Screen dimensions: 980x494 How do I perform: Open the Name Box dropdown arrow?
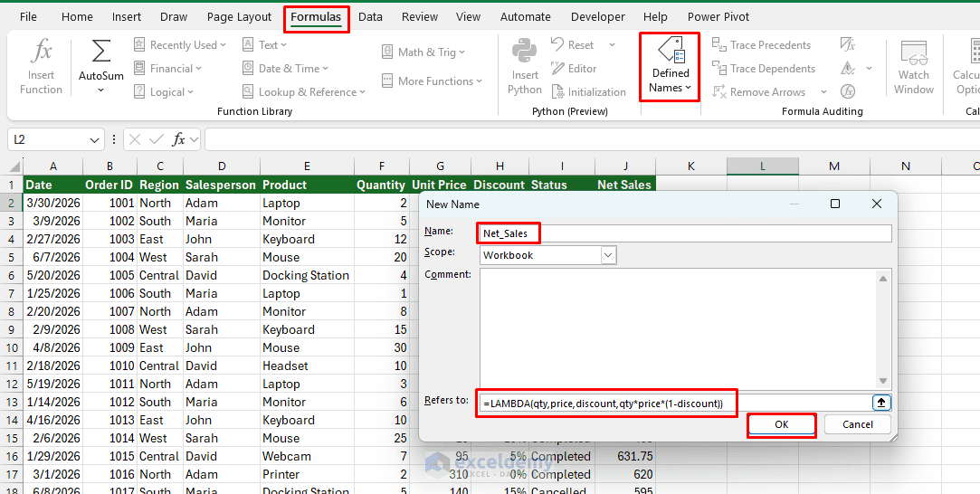click(x=94, y=140)
